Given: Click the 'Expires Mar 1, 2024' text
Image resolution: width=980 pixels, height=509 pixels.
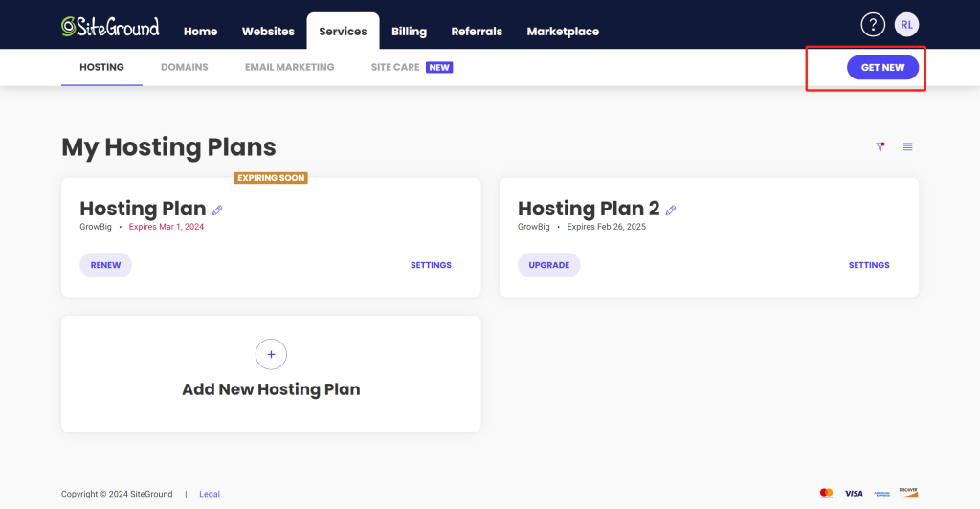Looking at the screenshot, I should (x=167, y=227).
